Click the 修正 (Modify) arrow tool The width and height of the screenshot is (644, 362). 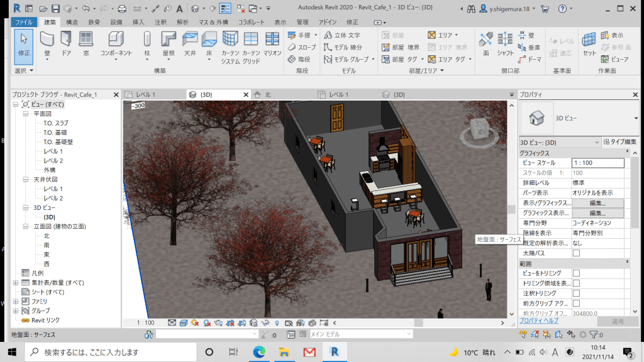(x=23, y=43)
